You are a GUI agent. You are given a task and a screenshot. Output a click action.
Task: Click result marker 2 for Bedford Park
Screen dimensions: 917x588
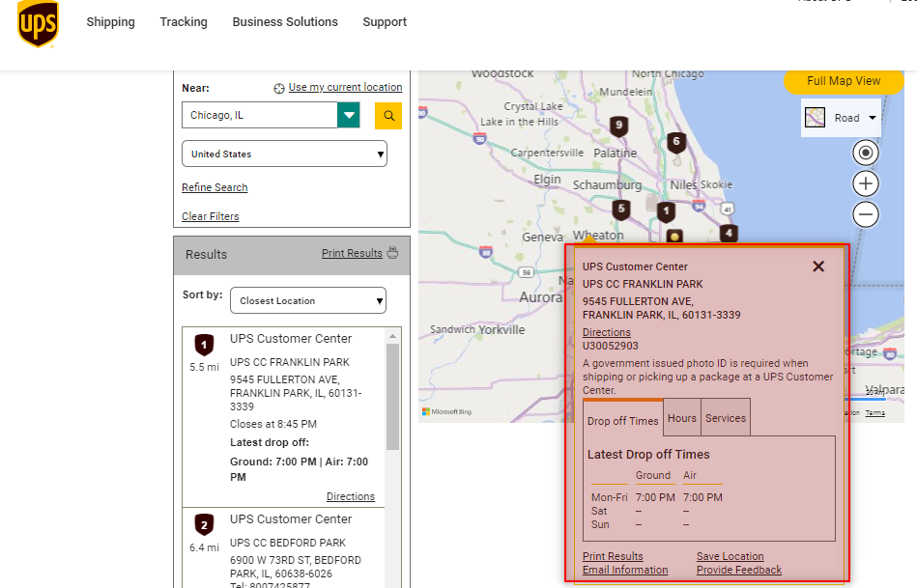click(204, 525)
